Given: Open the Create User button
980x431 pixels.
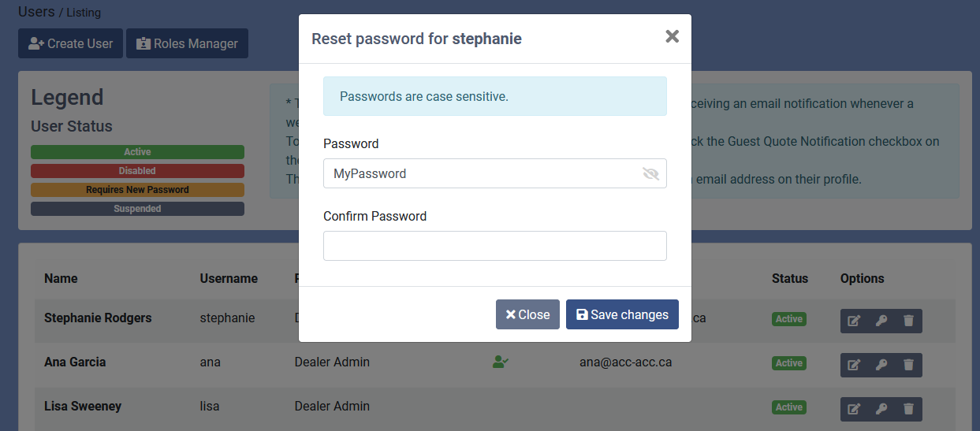Looking at the screenshot, I should coord(70,43).
